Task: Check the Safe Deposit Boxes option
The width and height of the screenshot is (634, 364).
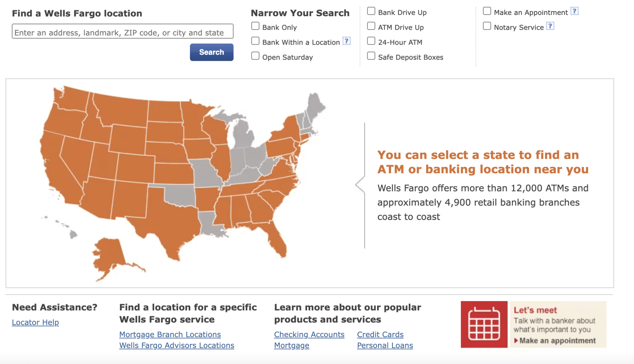Action: click(x=371, y=55)
